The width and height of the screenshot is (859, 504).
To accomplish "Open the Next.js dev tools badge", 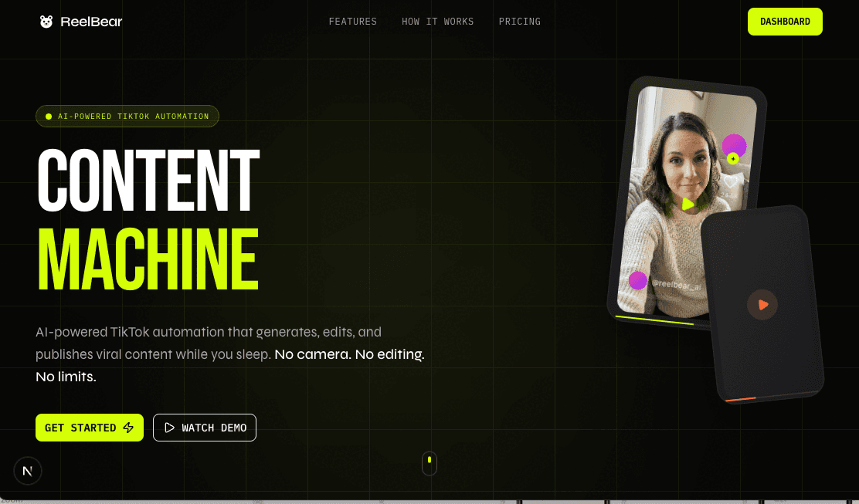I will click(28, 470).
